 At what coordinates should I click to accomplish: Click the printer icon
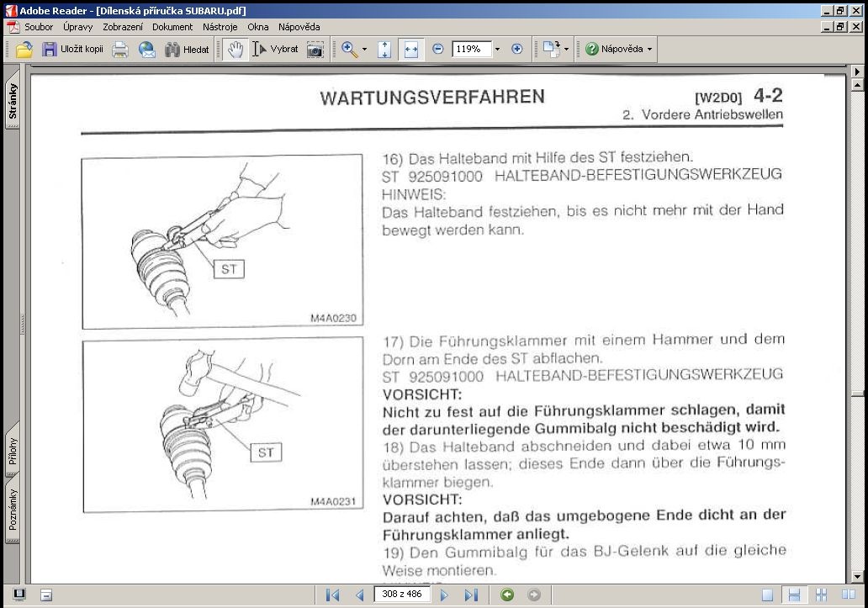(120, 50)
